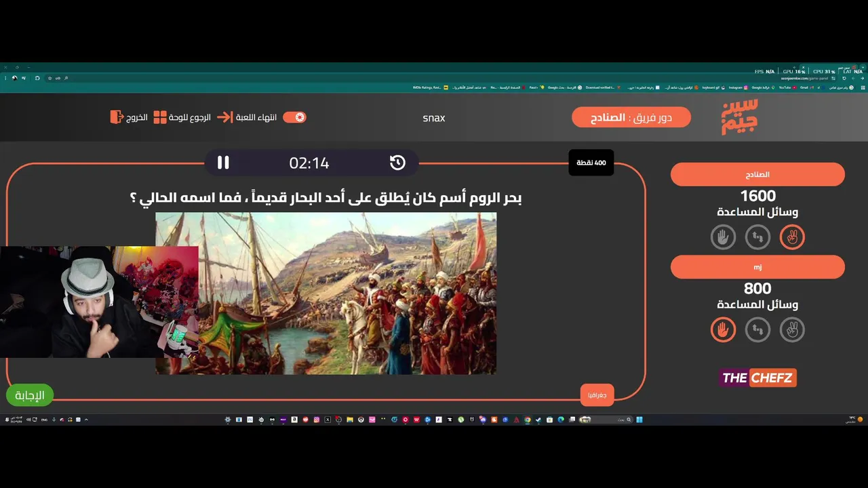
Task: Open Chrome from the taskbar
Action: pos(527,420)
